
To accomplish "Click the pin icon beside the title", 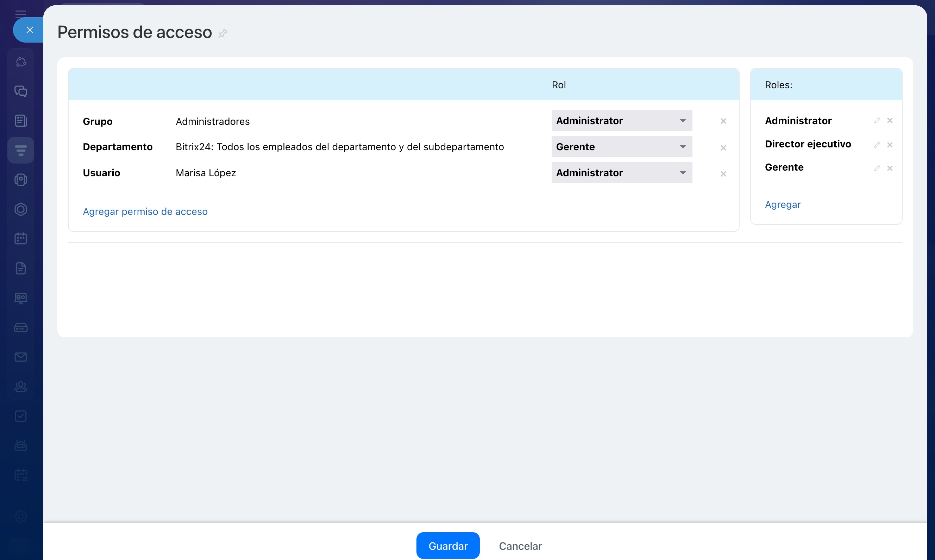I will 222,33.
